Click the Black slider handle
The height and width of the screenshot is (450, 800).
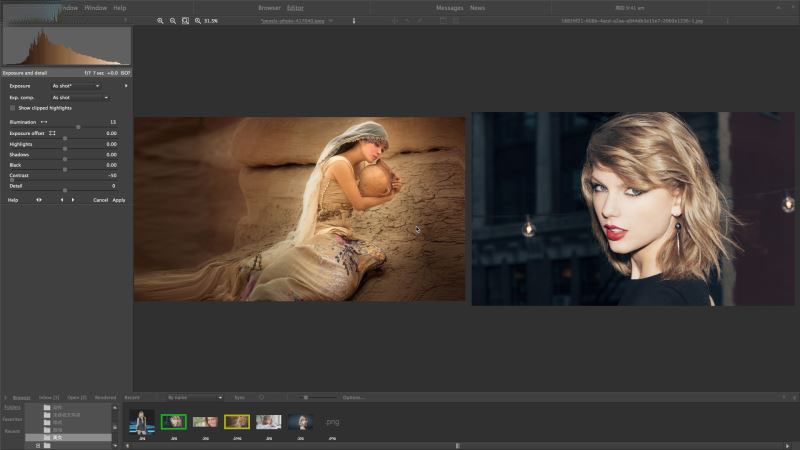point(65,169)
